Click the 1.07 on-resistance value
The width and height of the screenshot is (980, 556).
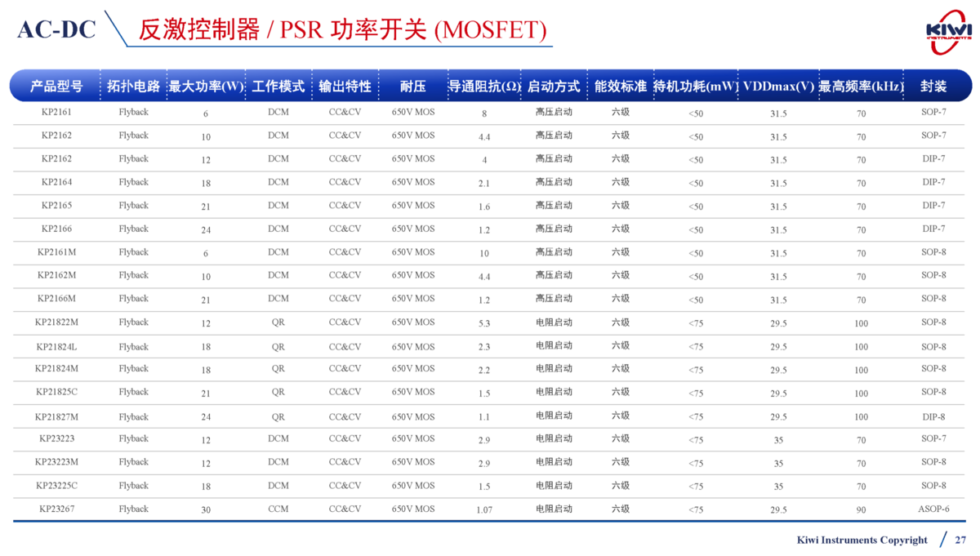(x=484, y=509)
